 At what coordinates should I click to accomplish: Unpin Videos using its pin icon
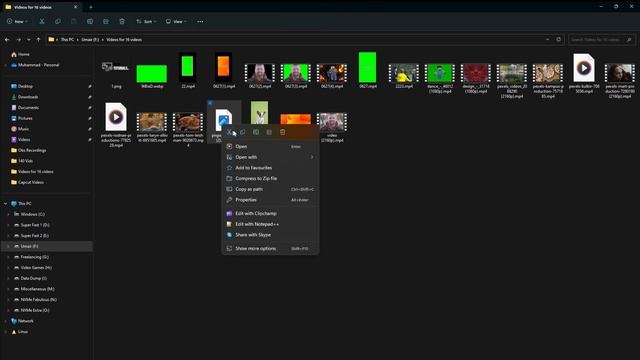tap(89, 139)
